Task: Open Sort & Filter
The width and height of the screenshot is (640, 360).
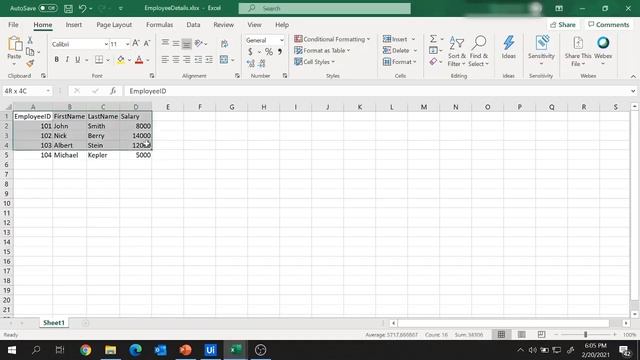Action: pyautogui.click(x=456, y=51)
